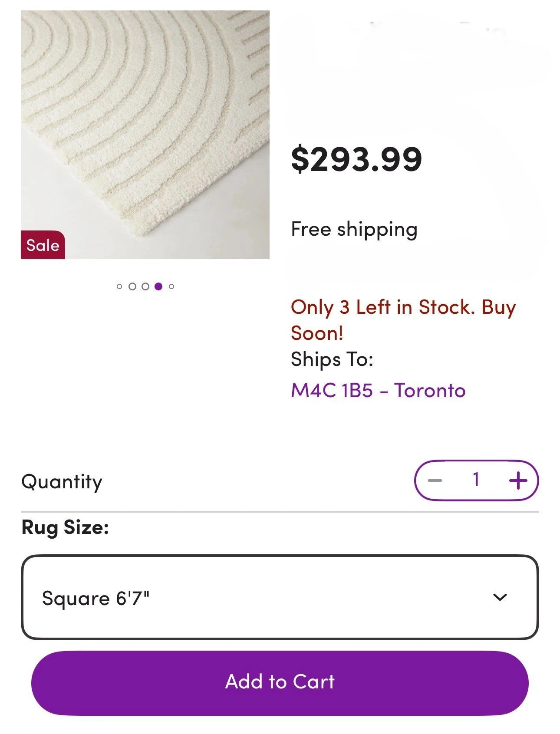This screenshot has width=560, height=734.
Task: Switch to the second carousel image dot
Action: coord(132,286)
